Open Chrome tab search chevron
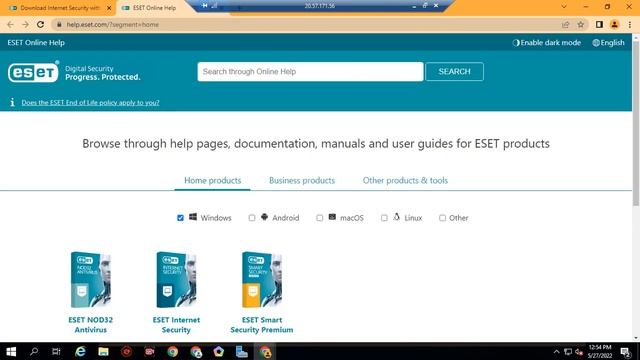This screenshot has width=640, height=360. [564, 7]
